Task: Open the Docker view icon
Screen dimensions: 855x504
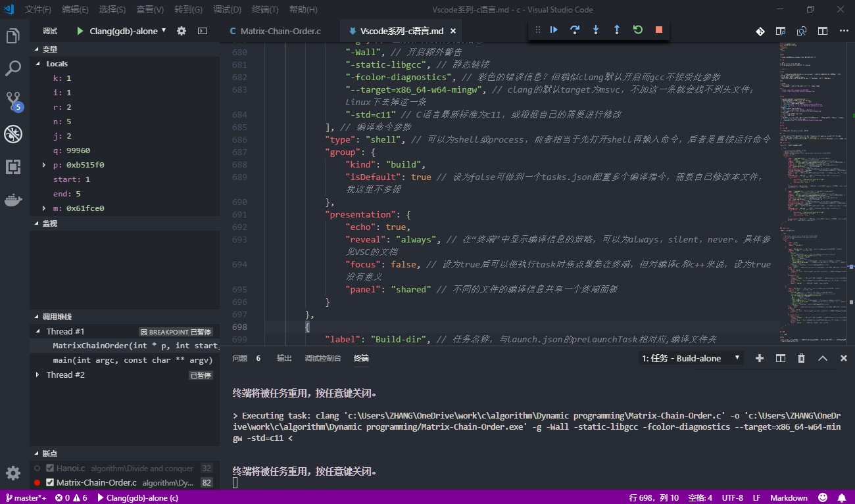Action: [12, 200]
